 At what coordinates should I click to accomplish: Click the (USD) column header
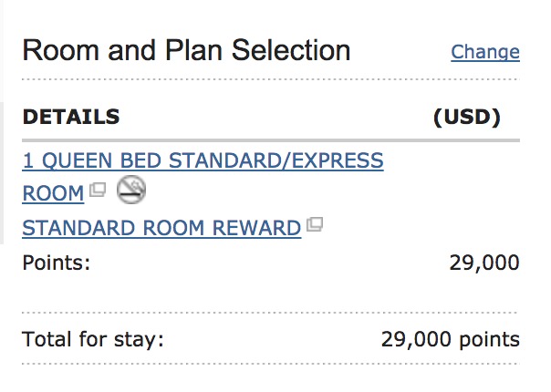pyautogui.click(x=466, y=117)
